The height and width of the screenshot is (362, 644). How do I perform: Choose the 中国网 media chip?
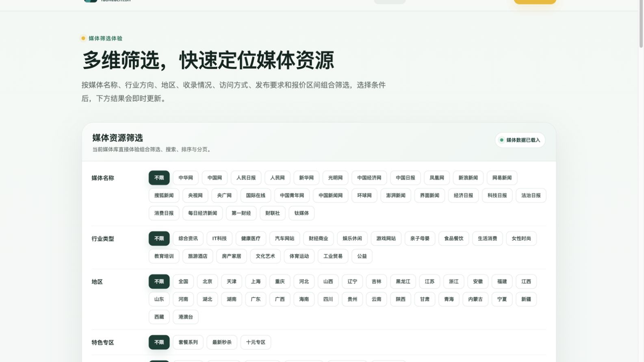click(x=215, y=178)
